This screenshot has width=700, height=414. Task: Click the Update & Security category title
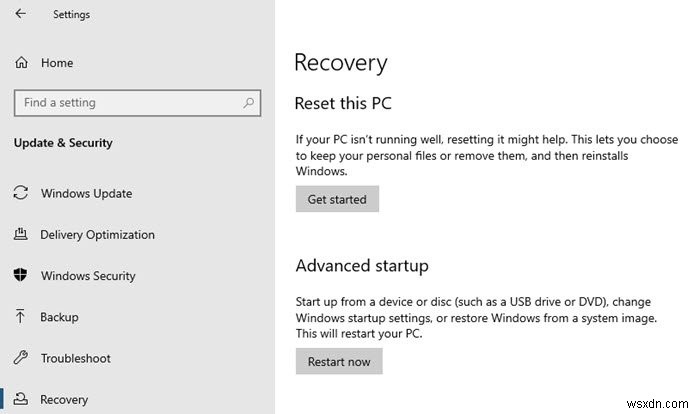click(63, 143)
